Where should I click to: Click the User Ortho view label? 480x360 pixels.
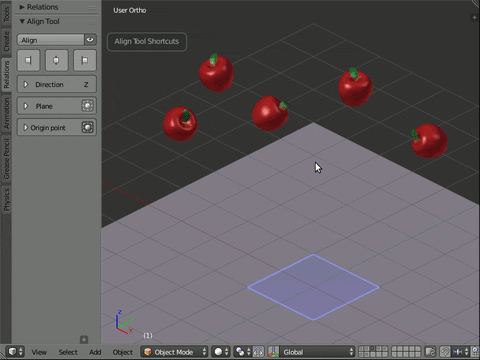coord(130,10)
